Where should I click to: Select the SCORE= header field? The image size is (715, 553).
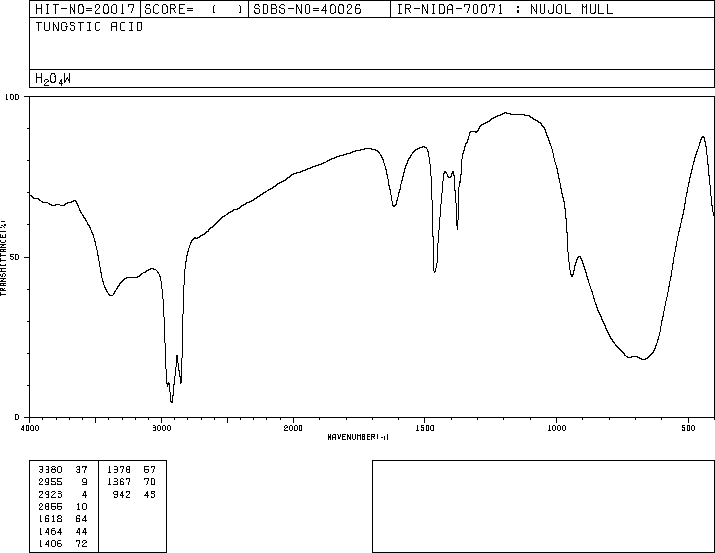tap(194, 9)
